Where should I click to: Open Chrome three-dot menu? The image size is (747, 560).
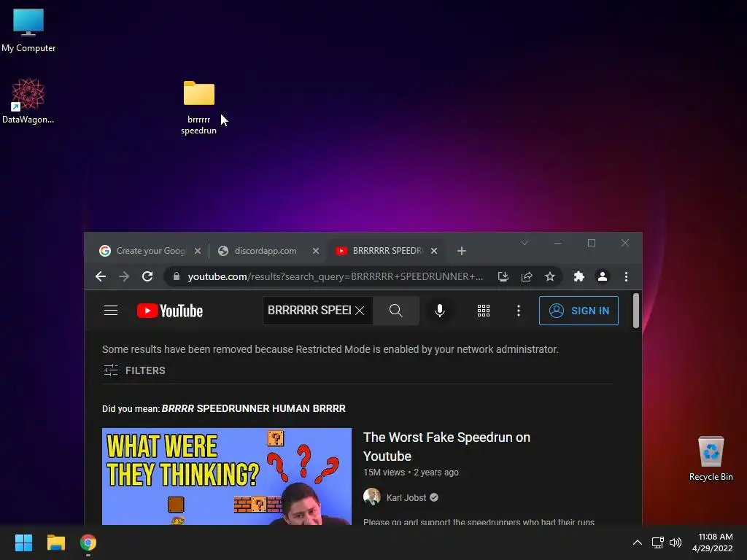coord(626,276)
